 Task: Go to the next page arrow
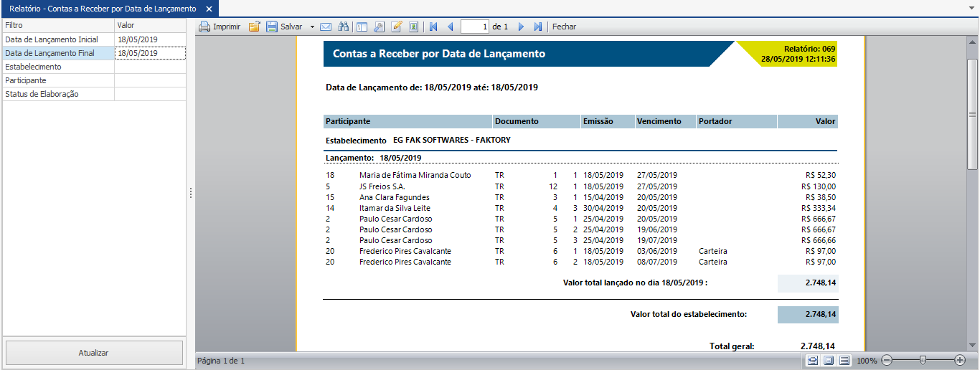(521, 27)
